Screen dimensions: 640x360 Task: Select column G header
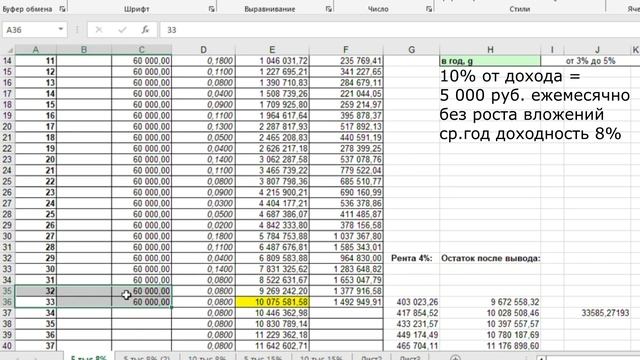pos(411,50)
